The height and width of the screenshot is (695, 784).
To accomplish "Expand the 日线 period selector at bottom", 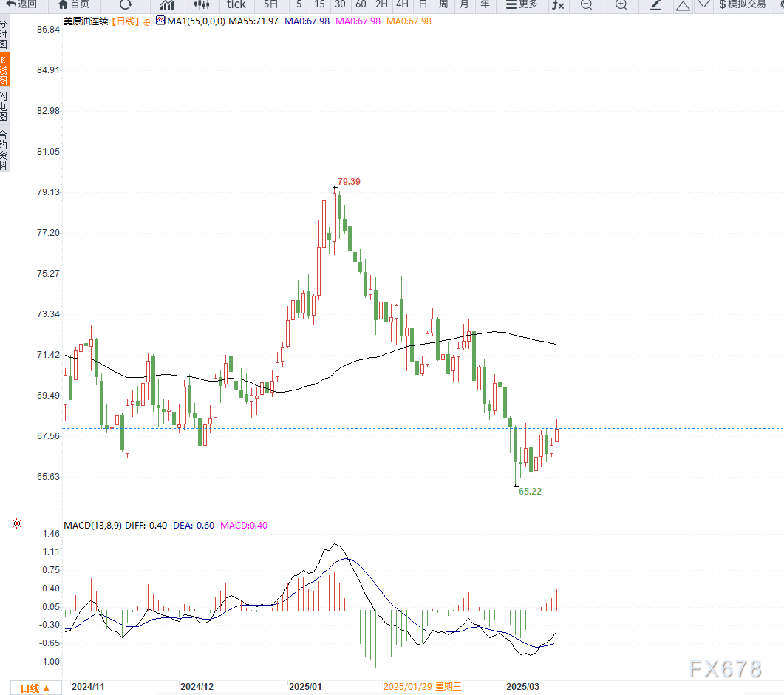I will tap(35, 688).
